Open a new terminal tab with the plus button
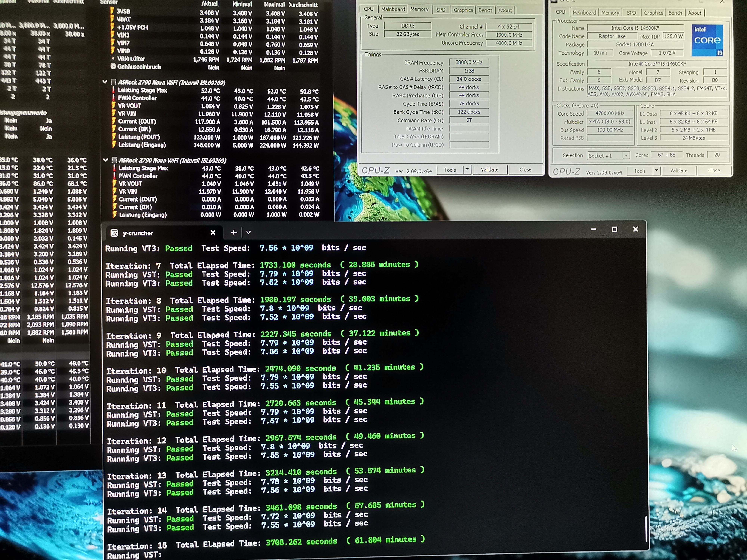747x560 pixels. (234, 232)
